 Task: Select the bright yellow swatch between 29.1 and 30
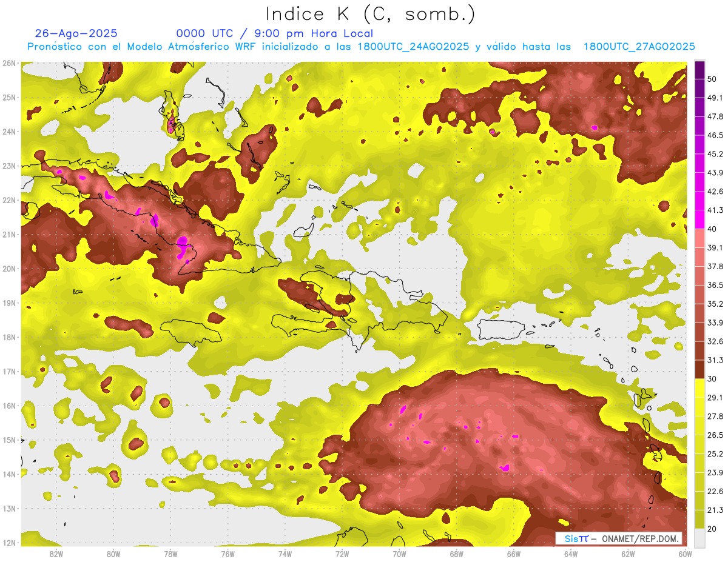pyautogui.click(x=699, y=388)
